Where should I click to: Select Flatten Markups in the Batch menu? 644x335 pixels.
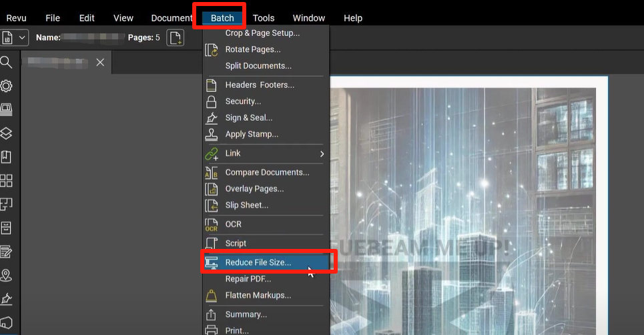coord(258,295)
